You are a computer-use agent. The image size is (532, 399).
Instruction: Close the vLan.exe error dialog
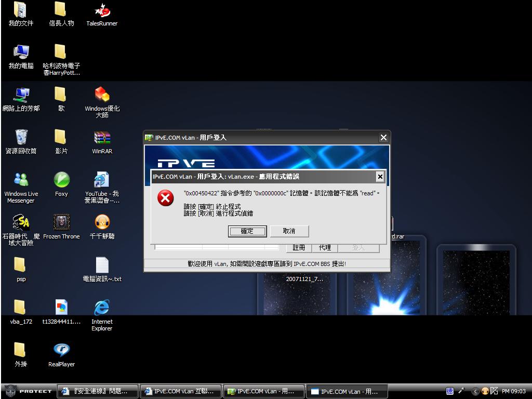(380, 177)
